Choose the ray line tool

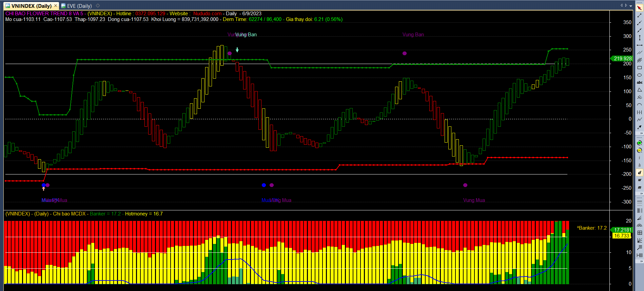tap(640, 23)
